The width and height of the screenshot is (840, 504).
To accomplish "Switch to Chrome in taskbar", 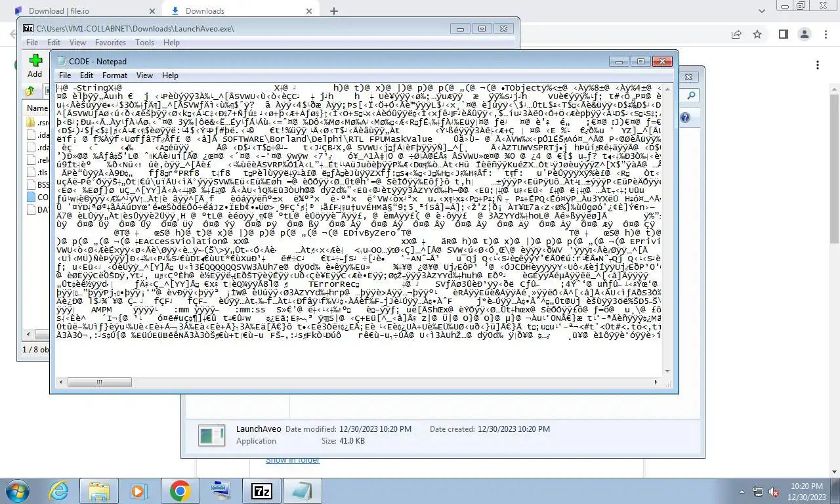I will (180, 491).
